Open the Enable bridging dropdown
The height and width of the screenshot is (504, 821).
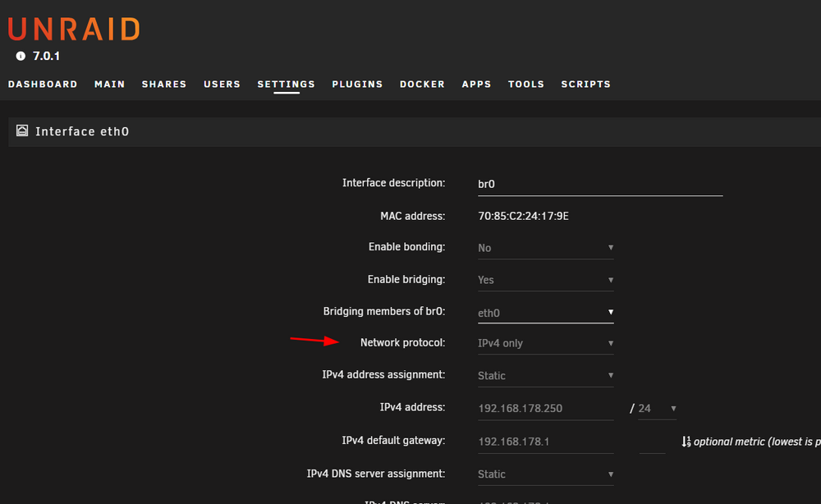pyautogui.click(x=546, y=280)
